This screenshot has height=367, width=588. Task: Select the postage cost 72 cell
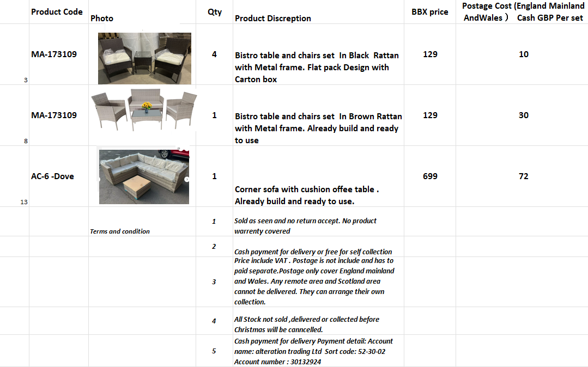(x=523, y=176)
